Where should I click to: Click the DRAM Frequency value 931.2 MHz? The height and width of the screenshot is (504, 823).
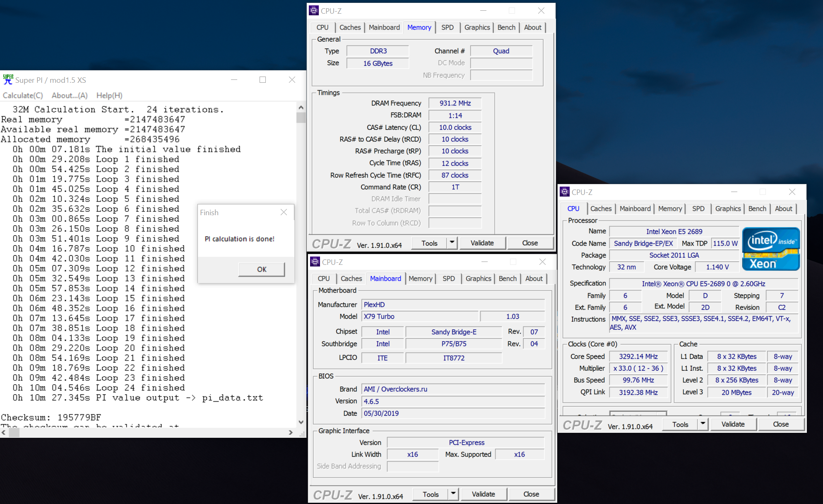coord(455,103)
